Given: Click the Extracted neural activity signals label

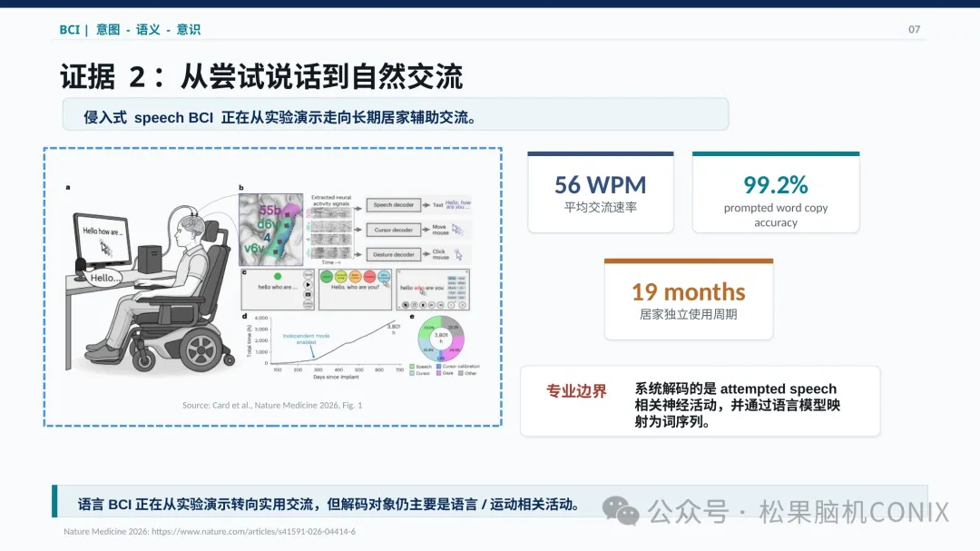Looking at the screenshot, I should (332, 200).
